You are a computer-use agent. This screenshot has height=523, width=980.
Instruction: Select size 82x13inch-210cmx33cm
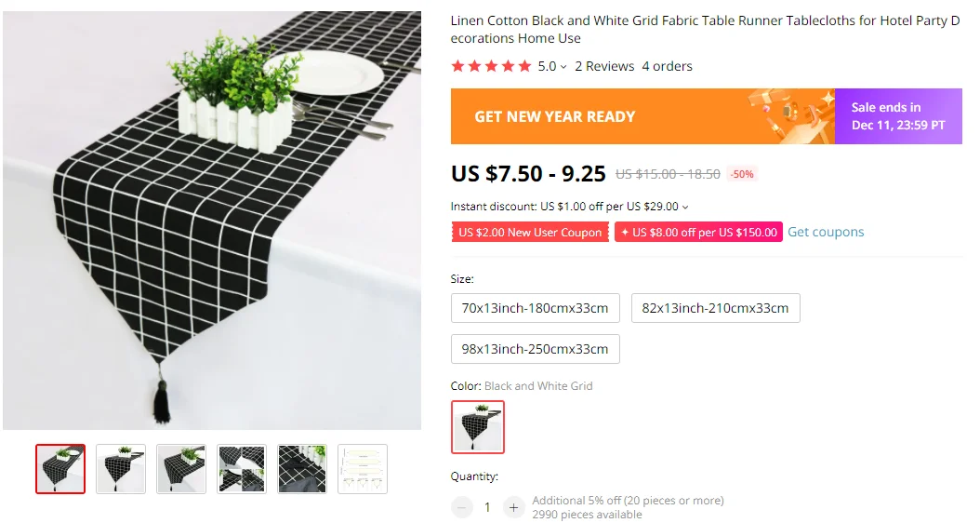click(x=716, y=308)
